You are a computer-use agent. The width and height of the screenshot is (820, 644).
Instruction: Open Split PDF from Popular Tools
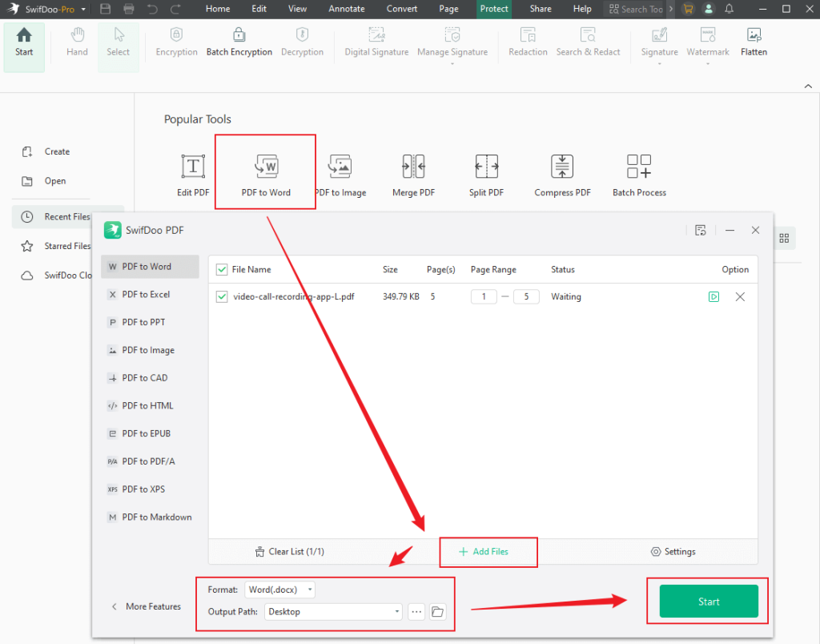[486, 171]
